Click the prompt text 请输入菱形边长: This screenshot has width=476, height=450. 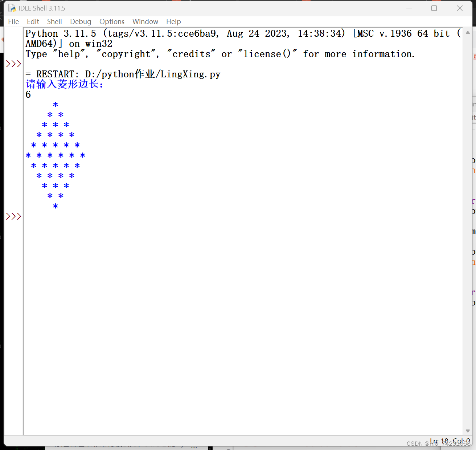(x=65, y=84)
